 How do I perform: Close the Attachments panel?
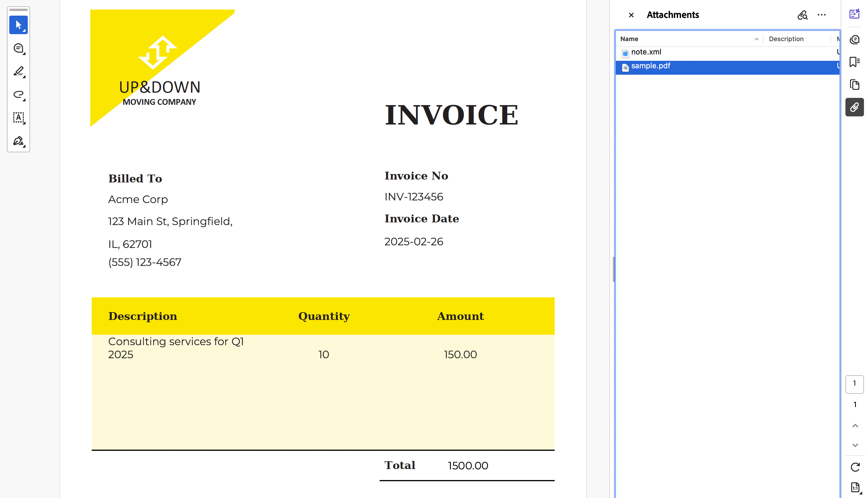[631, 15]
